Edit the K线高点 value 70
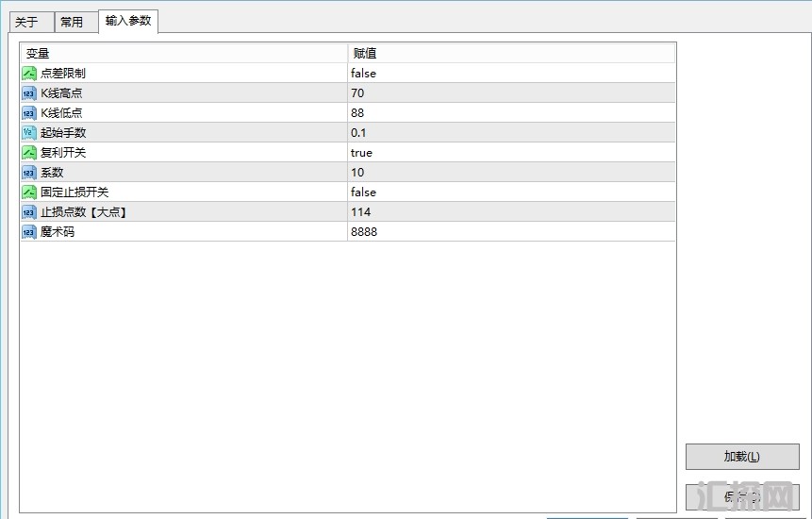This screenshot has width=812, height=519. pos(357,92)
